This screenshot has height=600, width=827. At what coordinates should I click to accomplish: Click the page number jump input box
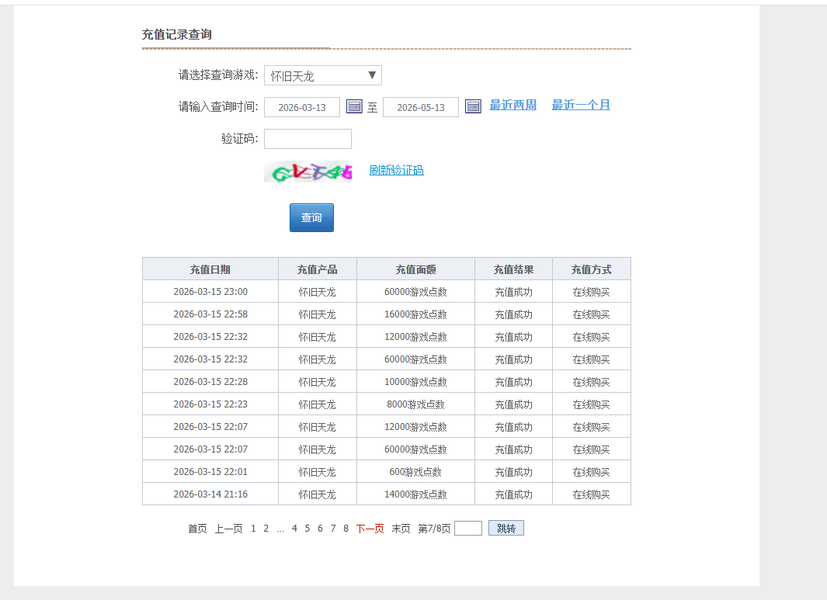click(x=468, y=528)
